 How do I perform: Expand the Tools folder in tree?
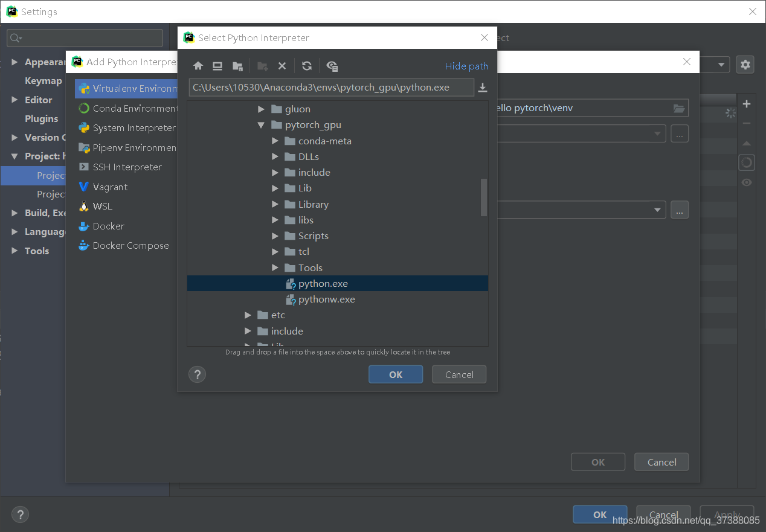pos(275,268)
